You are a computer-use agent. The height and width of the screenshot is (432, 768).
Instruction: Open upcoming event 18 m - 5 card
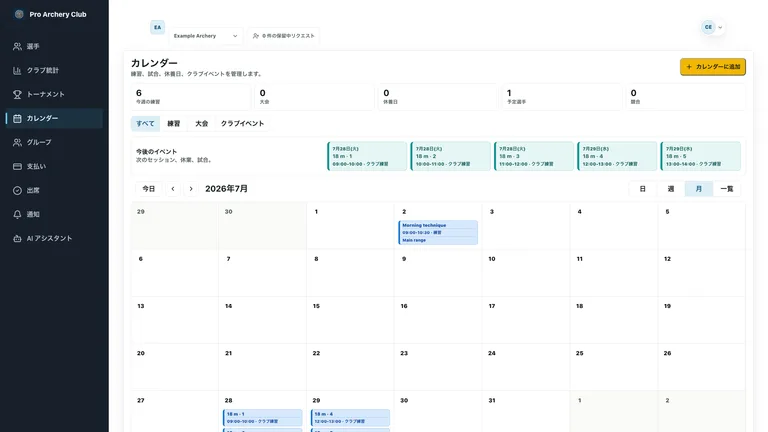click(x=700, y=156)
